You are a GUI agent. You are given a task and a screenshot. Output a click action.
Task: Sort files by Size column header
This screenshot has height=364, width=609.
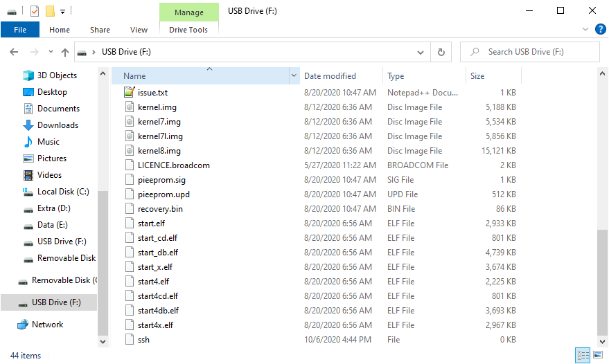477,76
